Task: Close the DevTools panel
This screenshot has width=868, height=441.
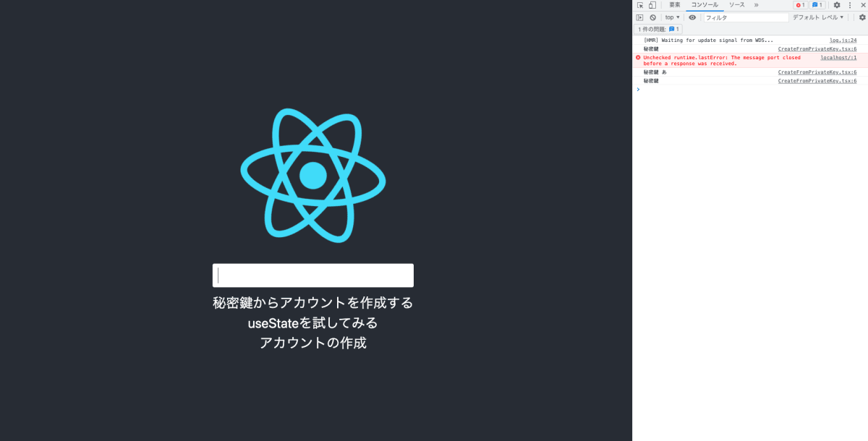Action: 861,5
